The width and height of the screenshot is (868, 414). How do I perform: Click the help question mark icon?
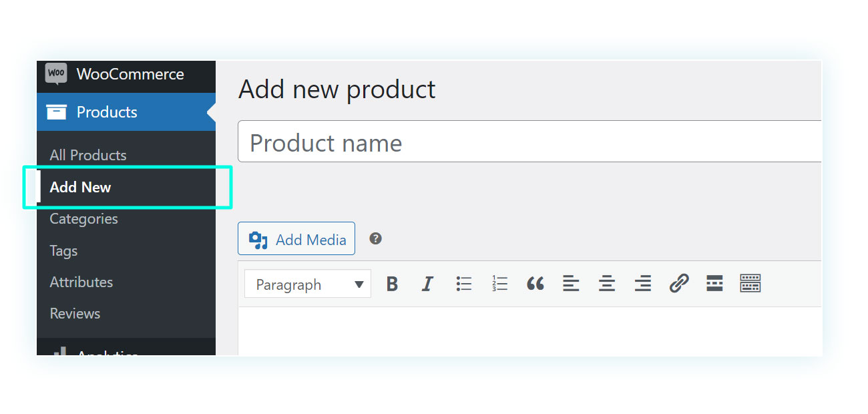[x=376, y=238]
